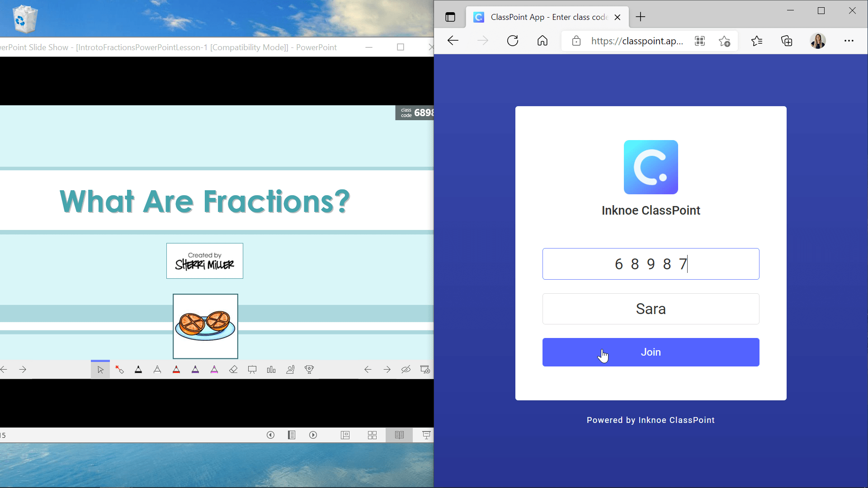Image resolution: width=868 pixels, height=488 pixels.
Task: Click the class code 68987 input field
Action: point(651,263)
